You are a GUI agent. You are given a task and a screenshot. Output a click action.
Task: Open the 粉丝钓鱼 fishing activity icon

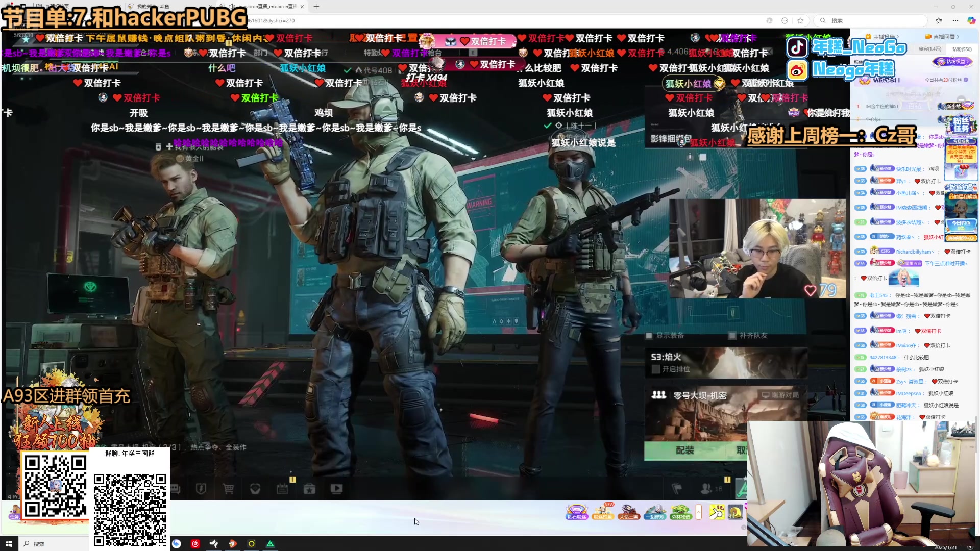click(603, 512)
